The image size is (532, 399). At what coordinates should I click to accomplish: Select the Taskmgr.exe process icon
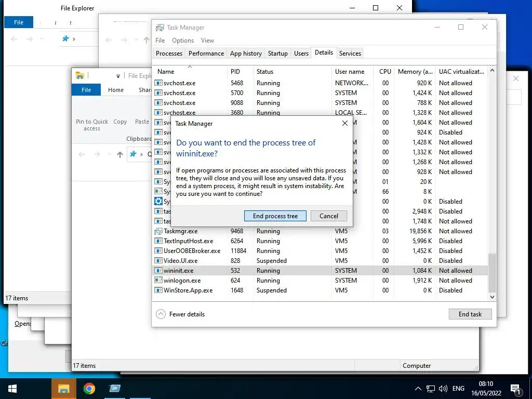[x=158, y=231]
